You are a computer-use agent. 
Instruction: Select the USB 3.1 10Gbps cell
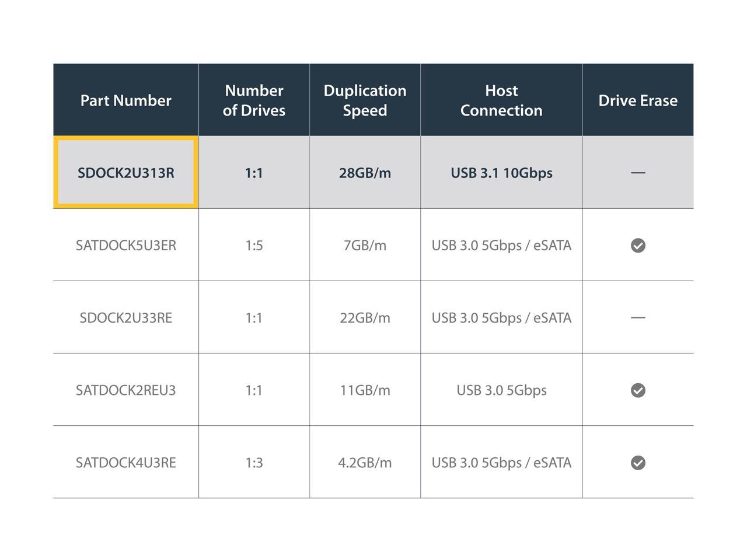tap(501, 173)
